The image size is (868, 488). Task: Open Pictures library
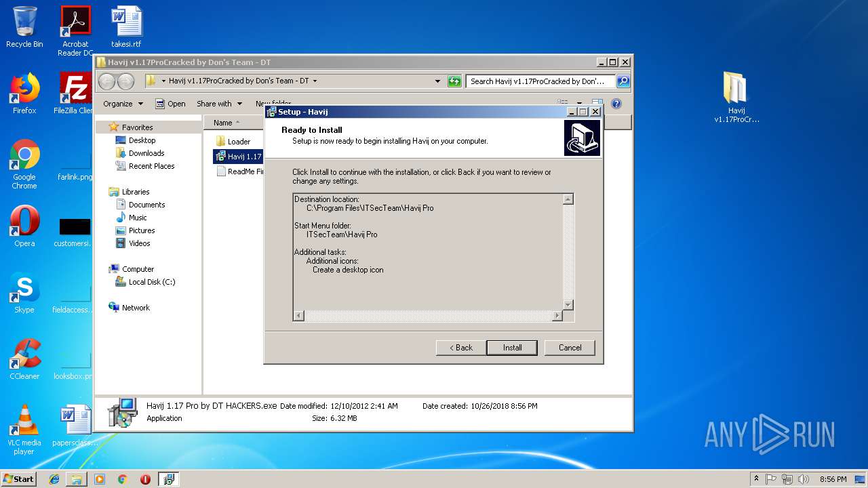(142, 230)
